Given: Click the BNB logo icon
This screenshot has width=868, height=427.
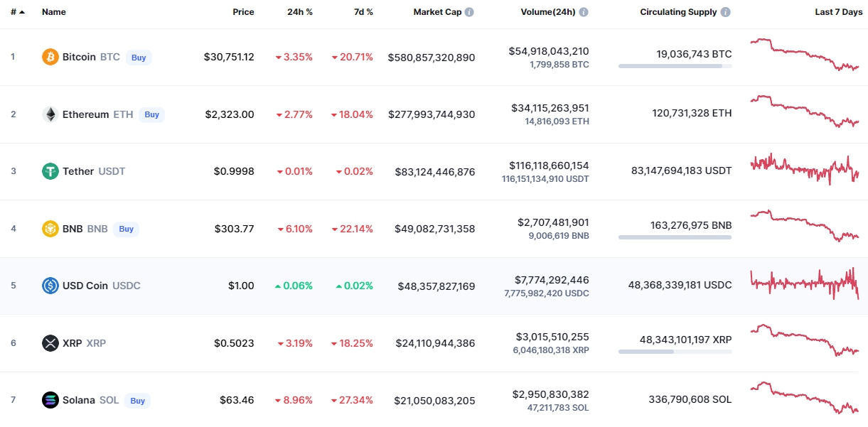Looking at the screenshot, I should [50, 229].
